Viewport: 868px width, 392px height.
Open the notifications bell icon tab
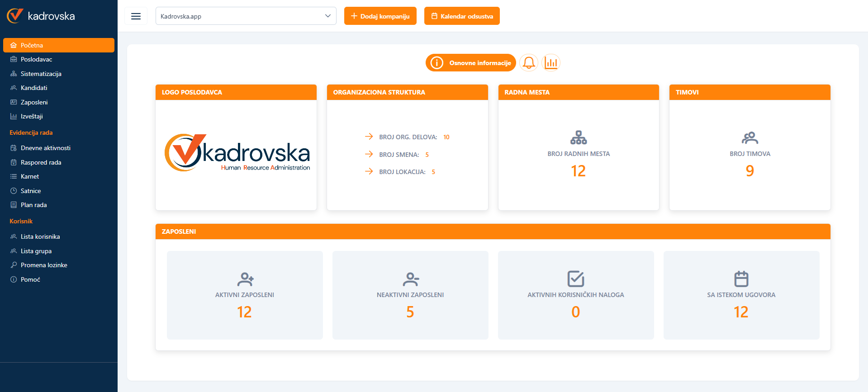[528, 63]
